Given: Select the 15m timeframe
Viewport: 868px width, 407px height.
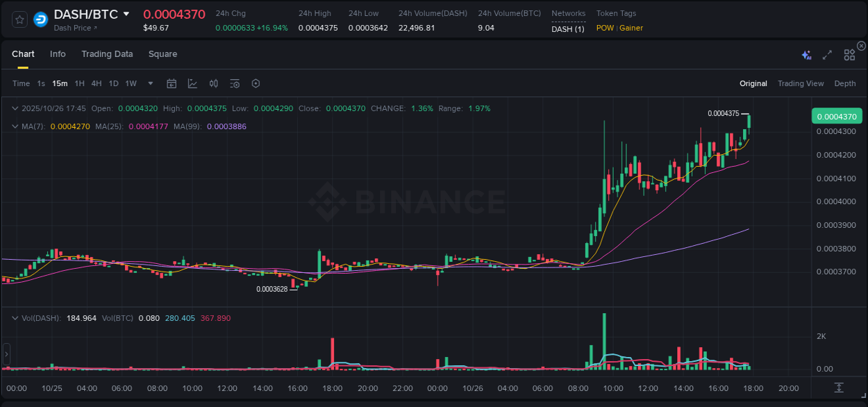Looking at the screenshot, I should [x=60, y=83].
